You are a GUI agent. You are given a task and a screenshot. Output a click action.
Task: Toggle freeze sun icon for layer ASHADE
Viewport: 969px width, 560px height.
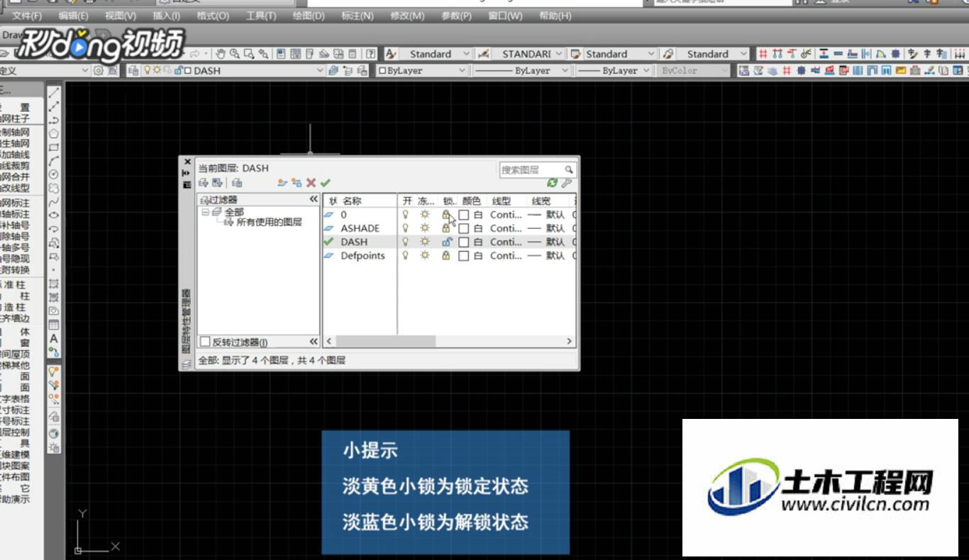[x=425, y=228]
